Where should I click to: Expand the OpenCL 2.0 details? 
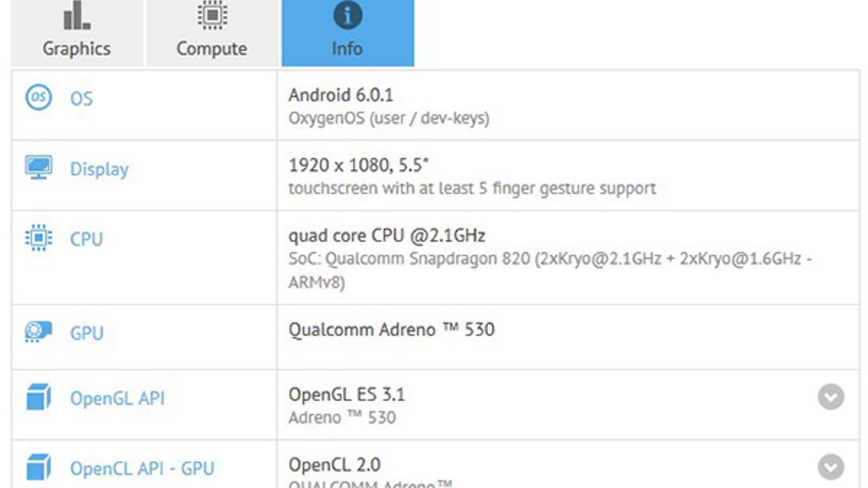click(831, 467)
